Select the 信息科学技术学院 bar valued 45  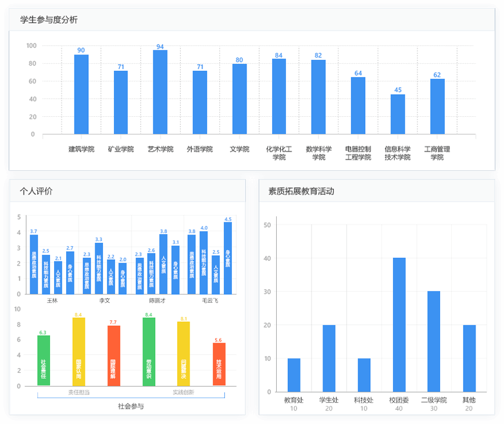click(398, 114)
